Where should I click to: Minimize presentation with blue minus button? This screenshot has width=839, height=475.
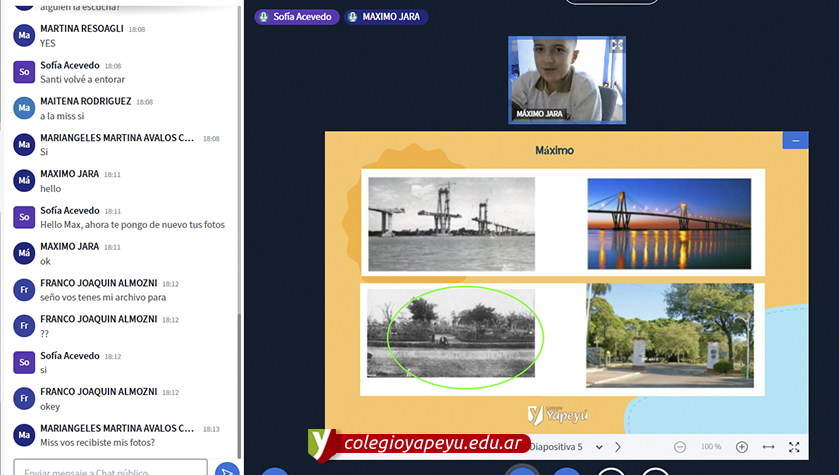coord(795,141)
